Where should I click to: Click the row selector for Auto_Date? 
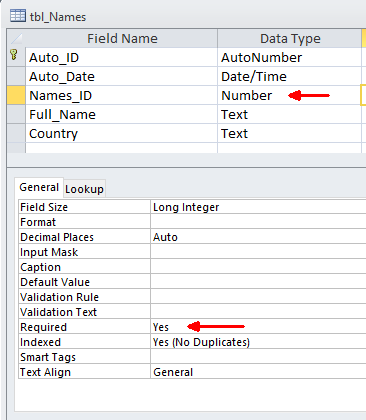(x=16, y=76)
